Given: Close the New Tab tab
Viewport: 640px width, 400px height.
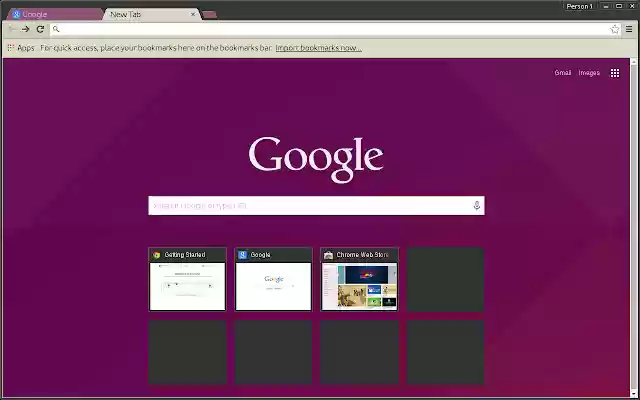Looking at the screenshot, I should coord(192,14).
